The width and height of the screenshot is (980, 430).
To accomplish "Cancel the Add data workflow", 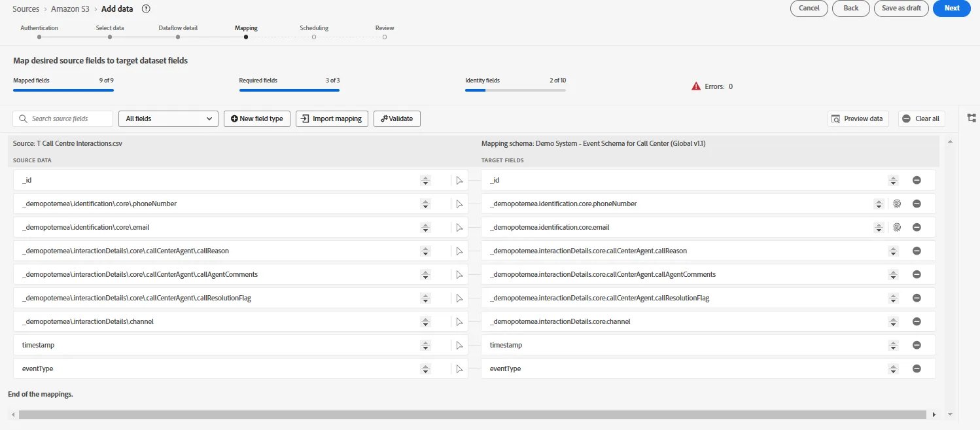I will click(809, 9).
